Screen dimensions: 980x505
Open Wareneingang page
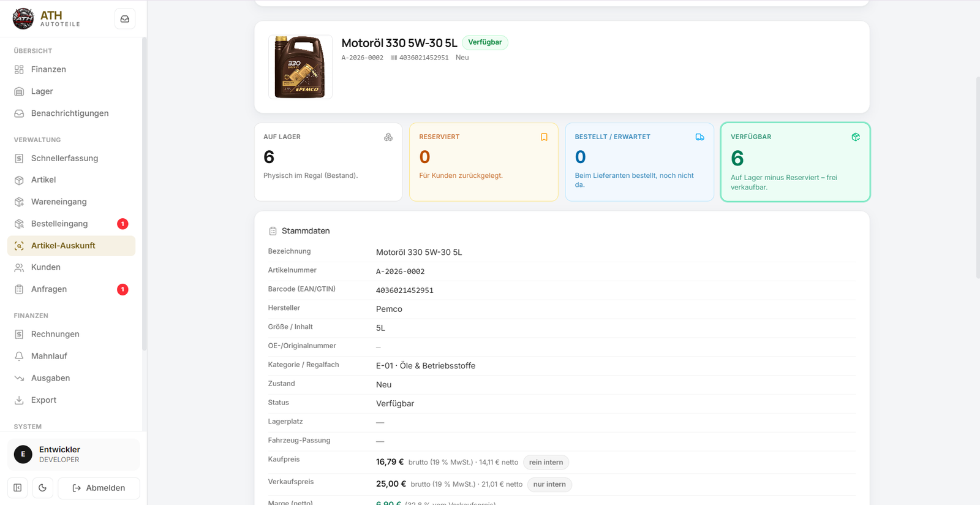[x=71, y=202]
